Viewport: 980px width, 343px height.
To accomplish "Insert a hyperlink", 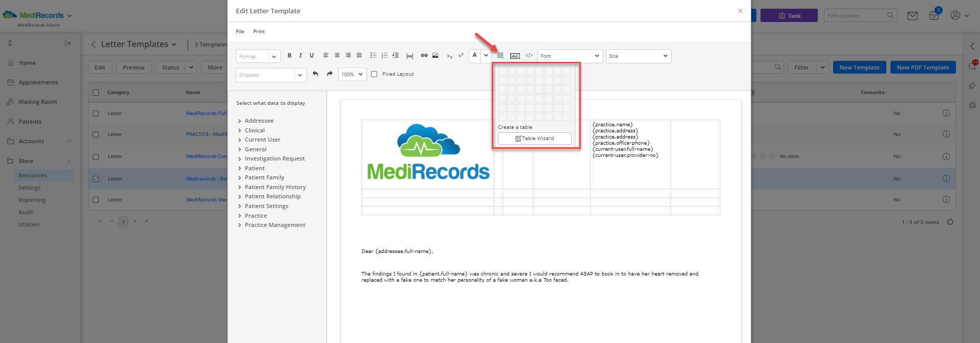I will (424, 56).
